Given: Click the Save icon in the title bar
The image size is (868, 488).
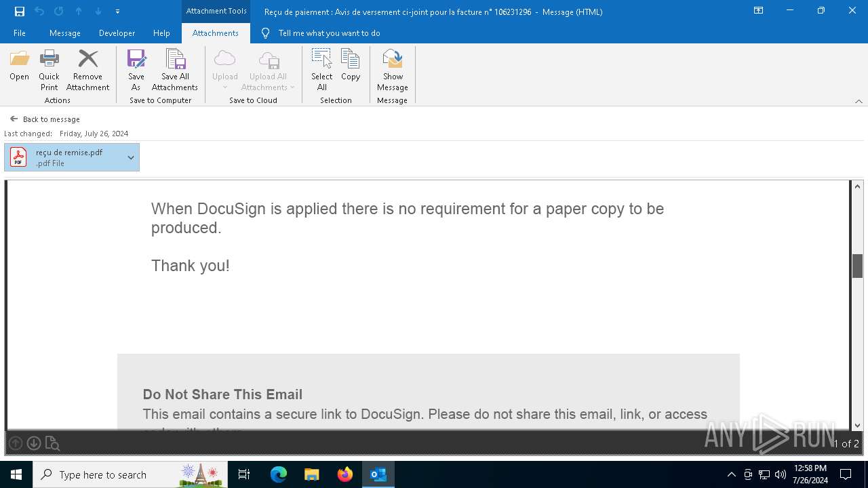Looking at the screenshot, I should coord(20,12).
